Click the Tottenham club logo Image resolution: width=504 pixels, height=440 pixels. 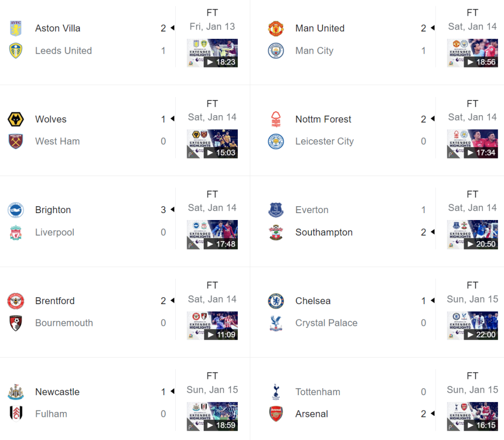(276, 392)
